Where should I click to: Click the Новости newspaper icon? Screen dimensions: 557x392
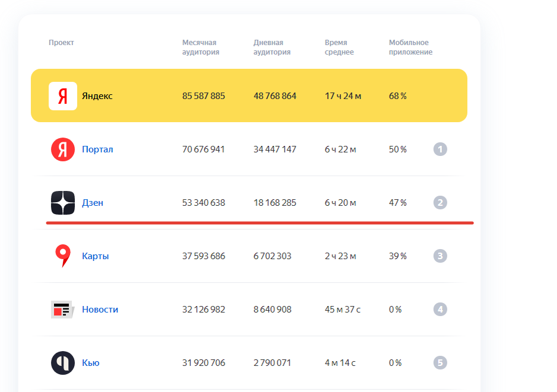62,310
